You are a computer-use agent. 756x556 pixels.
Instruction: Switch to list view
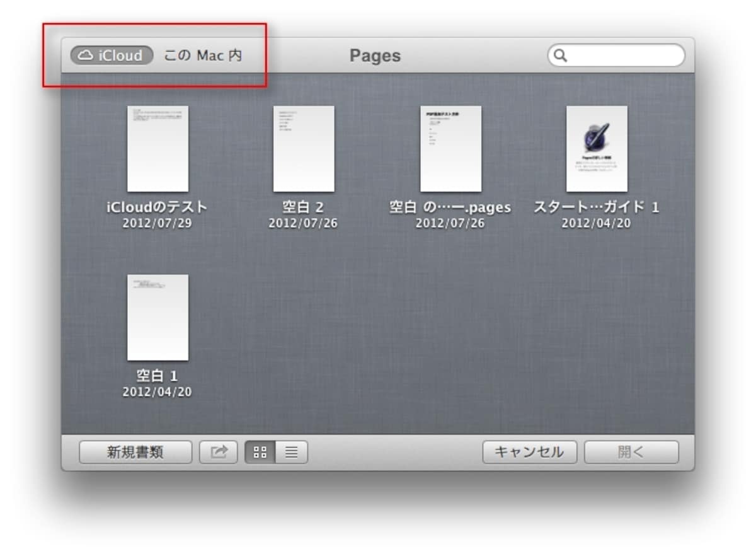tap(292, 452)
